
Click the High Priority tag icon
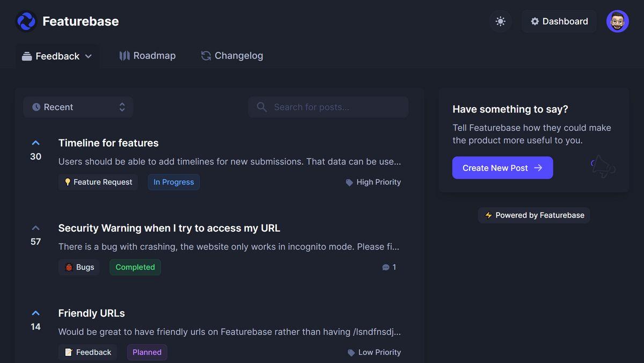click(x=349, y=182)
